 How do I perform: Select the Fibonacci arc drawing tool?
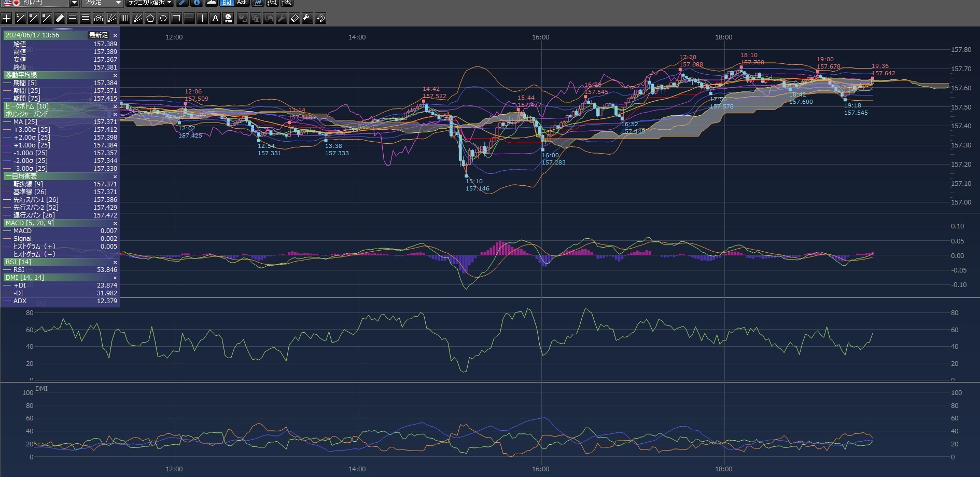pyautogui.click(x=99, y=19)
